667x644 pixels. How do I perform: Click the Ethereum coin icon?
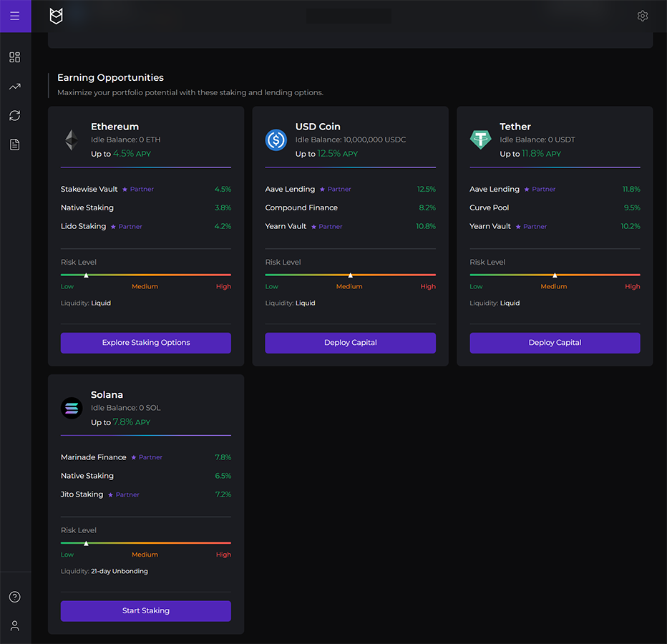pyautogui.click(x=72, y=140)
